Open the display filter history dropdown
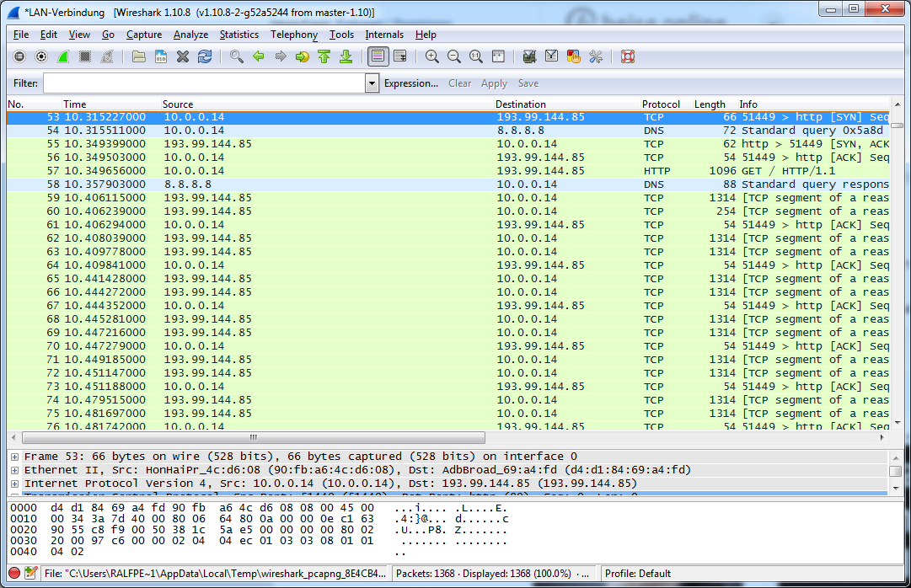This screenshot has height=588, width=911. [x=372, y=83]
